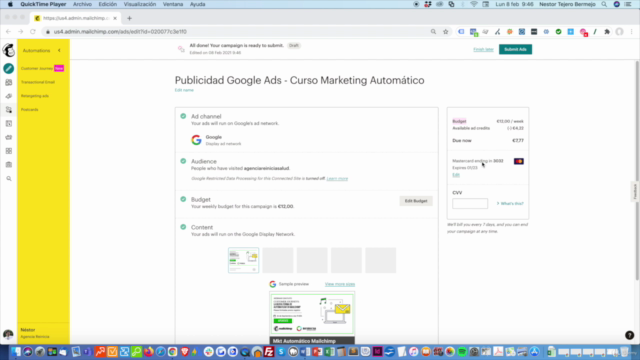
Task: Click the Search magnifier in left rail
Action: (x=9, y=178)
